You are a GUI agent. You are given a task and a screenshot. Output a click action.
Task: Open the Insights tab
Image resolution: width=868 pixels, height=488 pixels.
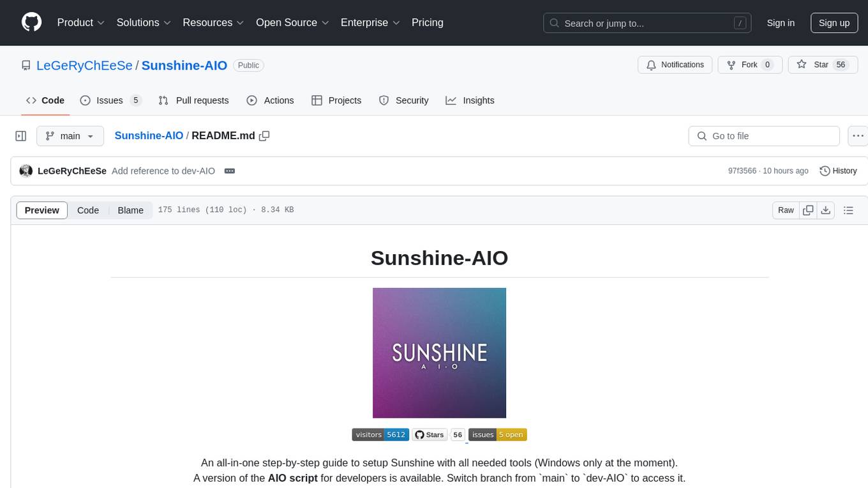[x=470, y=100]
